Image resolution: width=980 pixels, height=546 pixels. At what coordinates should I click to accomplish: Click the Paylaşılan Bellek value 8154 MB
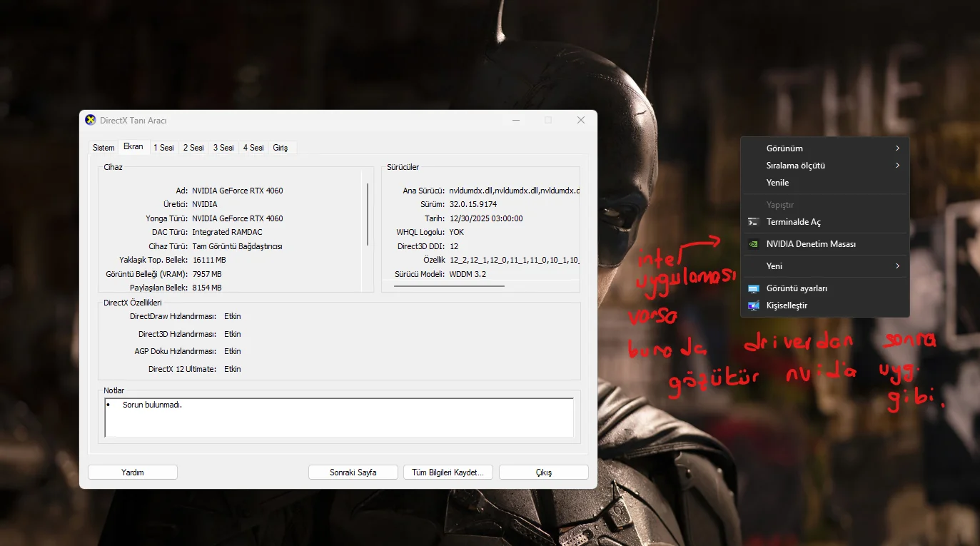pyautogui.click(x=207, y=288)
